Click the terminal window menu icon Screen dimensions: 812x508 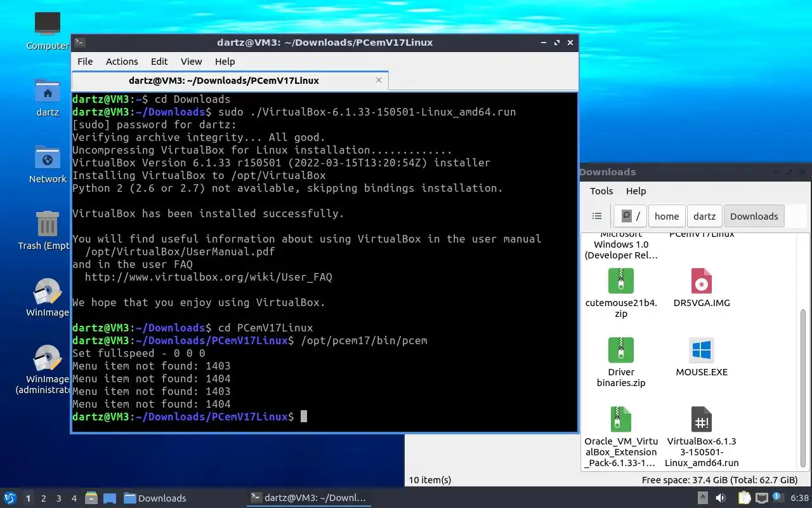pyautogui.click(x=80, y=43)
